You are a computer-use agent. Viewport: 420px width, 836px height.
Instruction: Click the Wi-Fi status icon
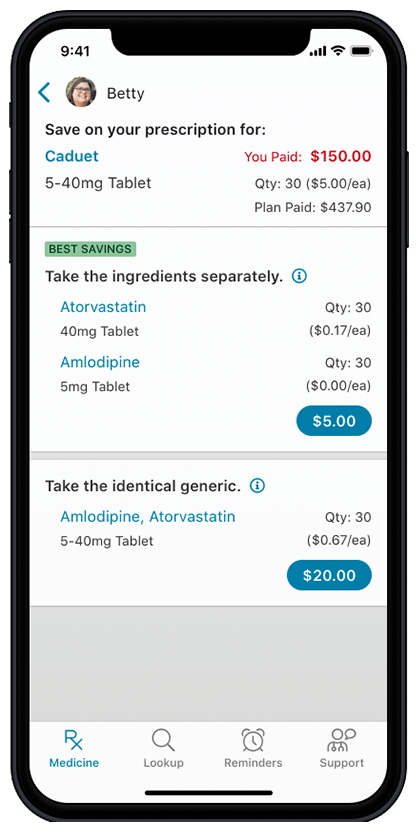(x=338, y=51)
